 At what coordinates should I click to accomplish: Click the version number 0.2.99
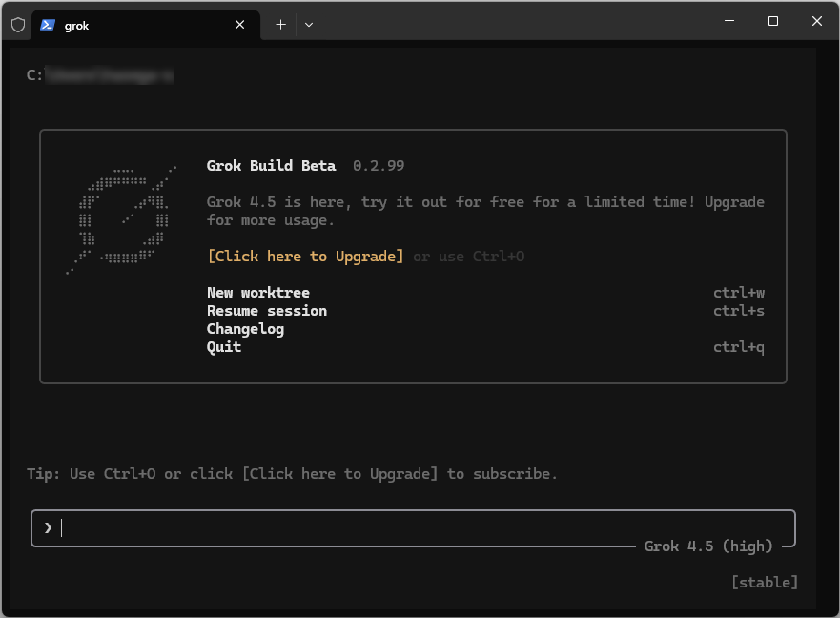click(379, 166)
